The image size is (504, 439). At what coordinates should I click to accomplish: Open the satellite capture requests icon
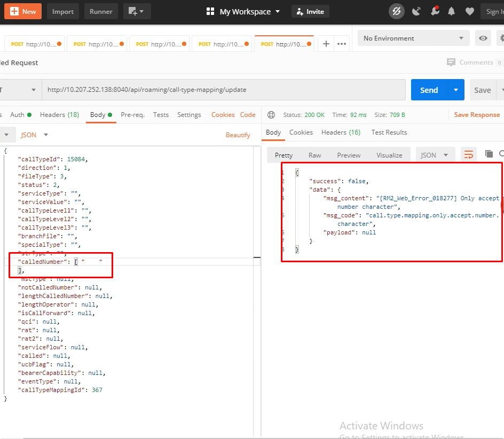click(416, 11)
